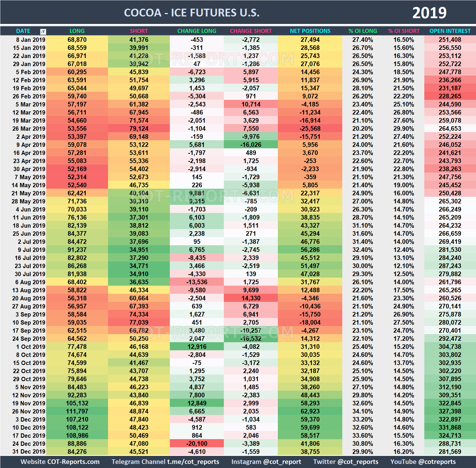Click the OPEN INTEREST column header

click(450, 31)
